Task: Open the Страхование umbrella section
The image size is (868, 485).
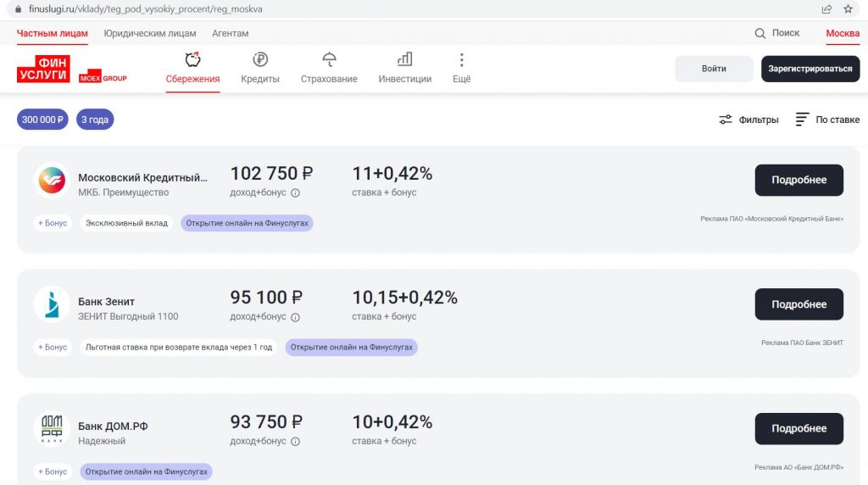Action: tap(329, 68)
